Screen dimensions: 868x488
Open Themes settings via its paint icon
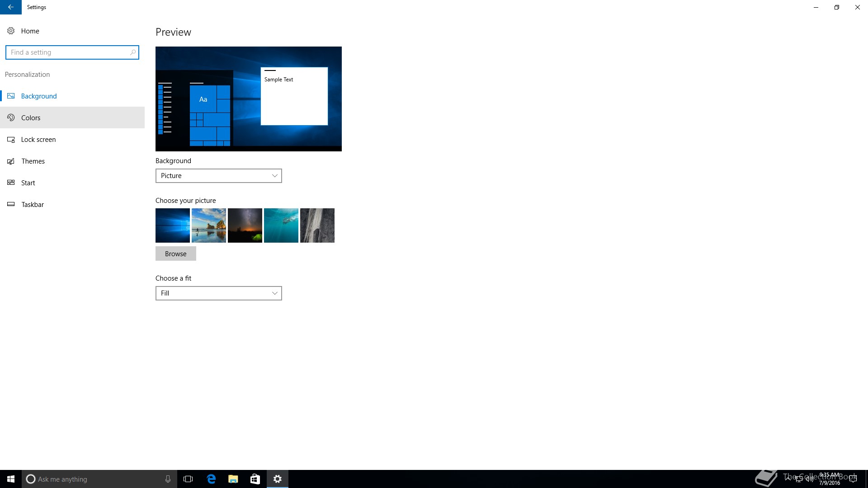click(10, 161)
